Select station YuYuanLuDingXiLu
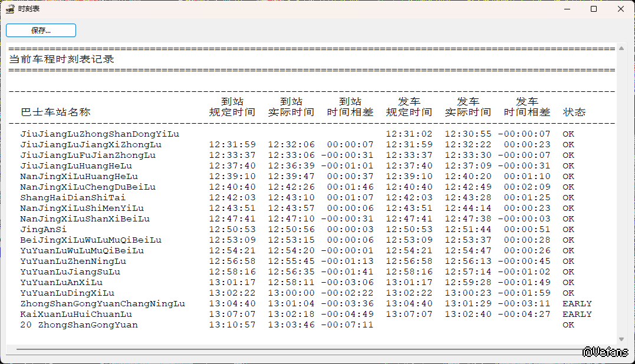 pyautogui.click(x=67, y=293)
